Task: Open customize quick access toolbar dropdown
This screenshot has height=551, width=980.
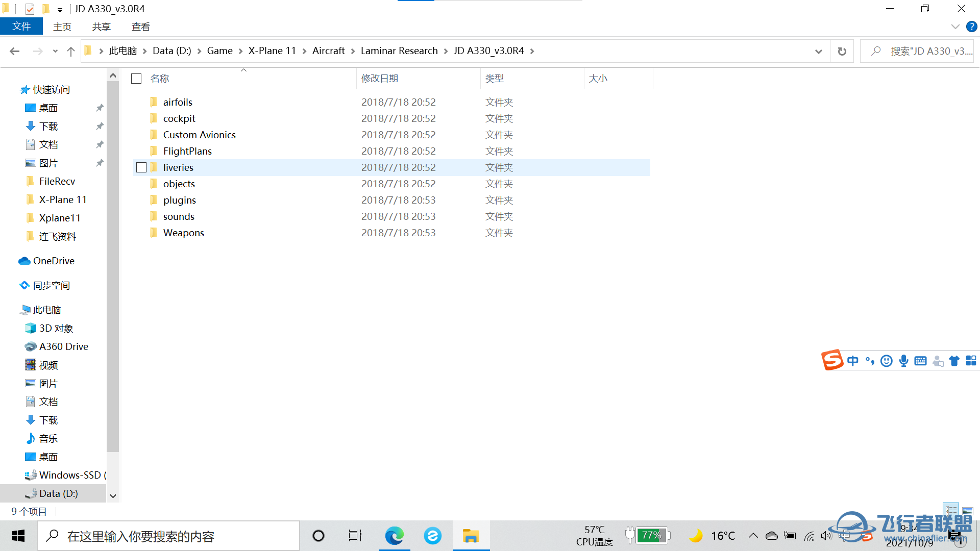Action: coord(60,9)
